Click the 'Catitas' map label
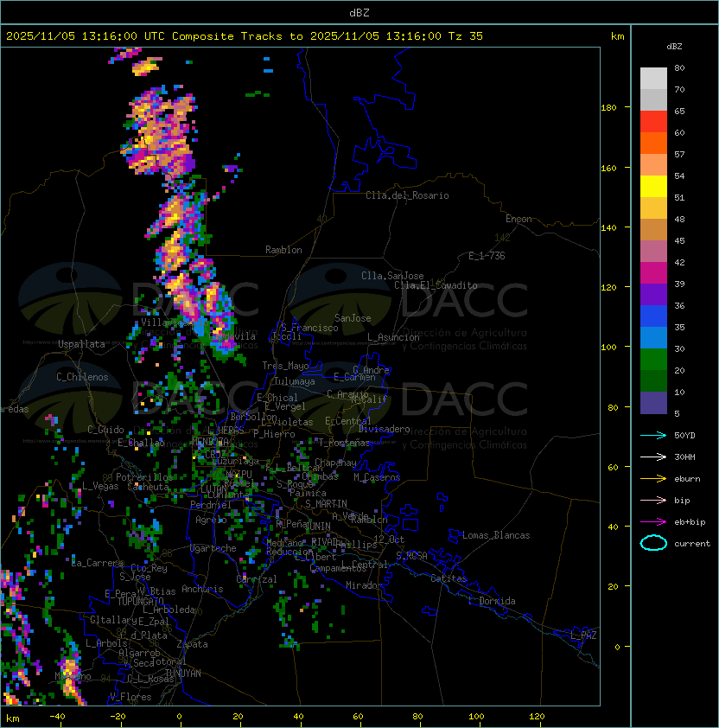The height and width of the screenshot is (728, 719). [449, 578]
